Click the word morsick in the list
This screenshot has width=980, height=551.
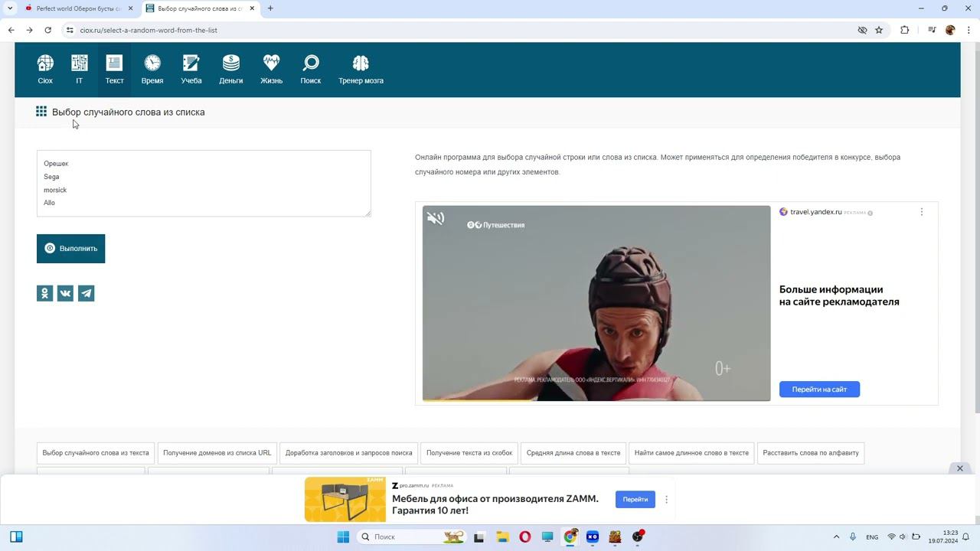[x=55, y=190]
